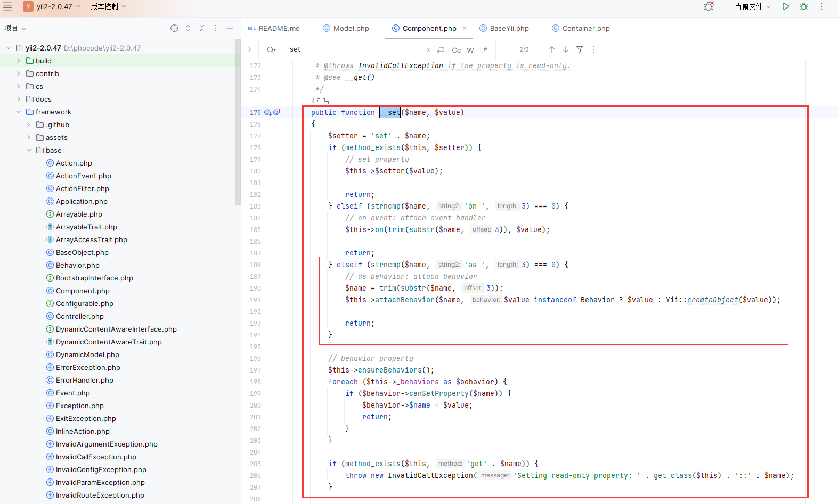This screenshot has height=504, width=839.
Task: Click in the __set search field
Action: tap(352, 49)
